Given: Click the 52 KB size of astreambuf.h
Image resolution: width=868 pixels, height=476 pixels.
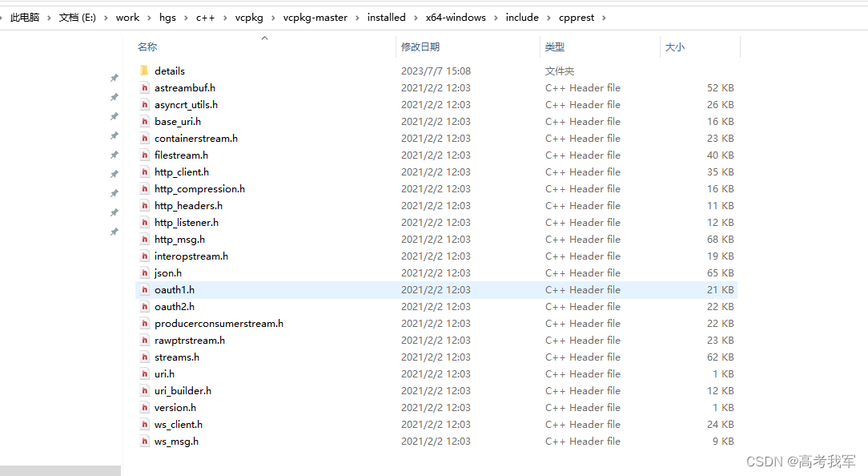Looking at the screenshot, I should pos(720,87).
